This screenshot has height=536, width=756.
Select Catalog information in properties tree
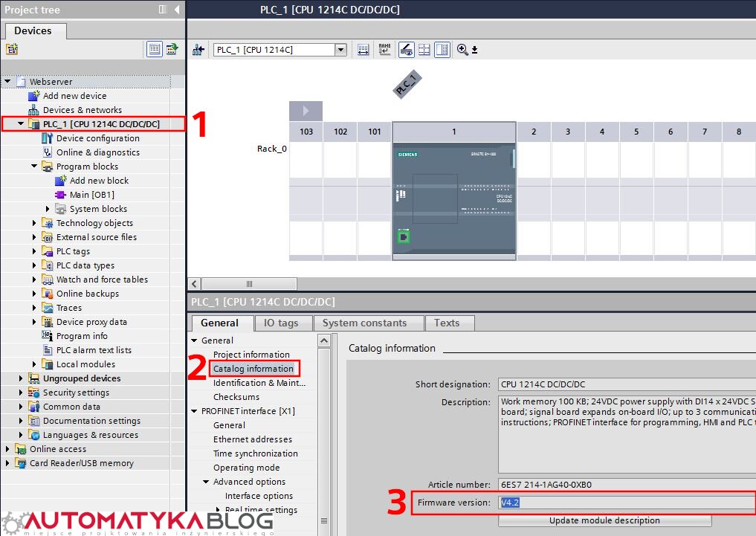coord(253,368)
